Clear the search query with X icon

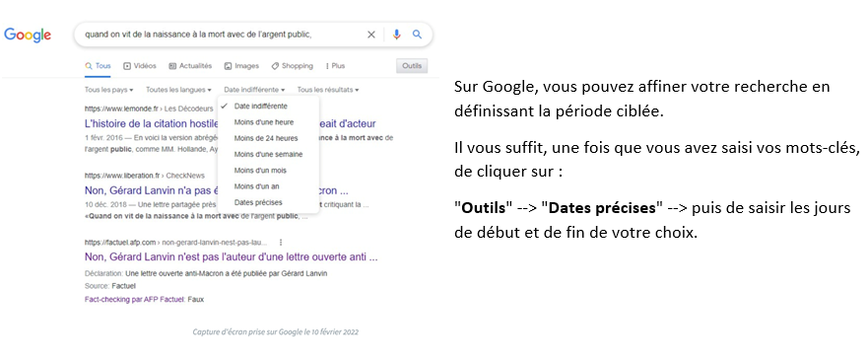pyautogui.click(x=371, y=35)
